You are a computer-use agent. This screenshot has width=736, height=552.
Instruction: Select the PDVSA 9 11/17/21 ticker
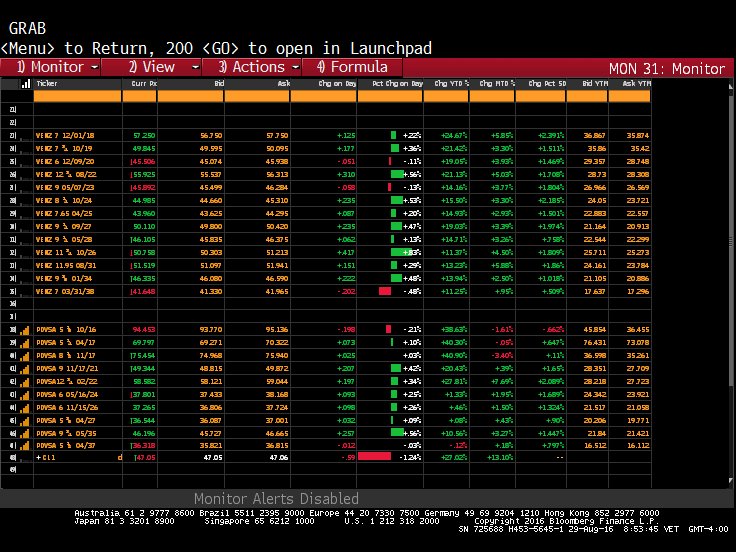(x=67, y=369)
